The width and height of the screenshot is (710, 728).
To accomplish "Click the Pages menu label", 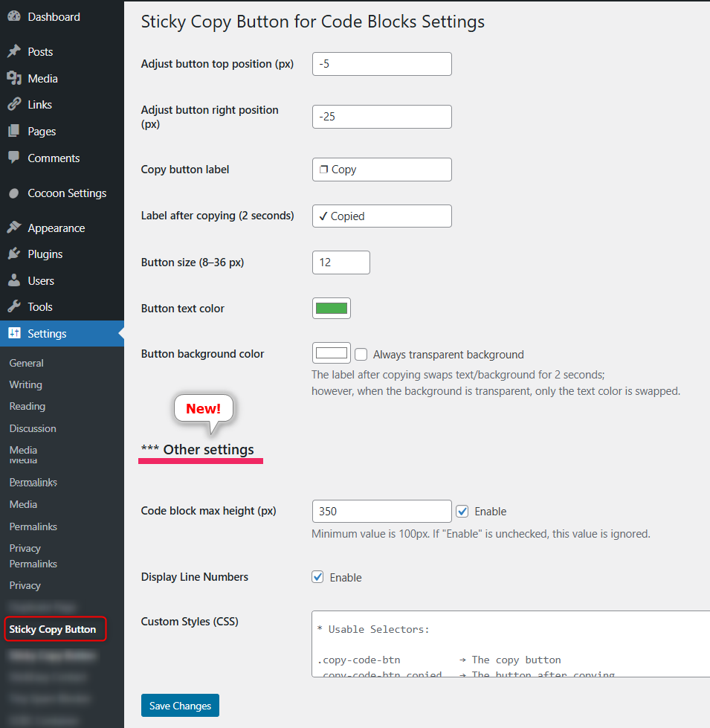I will (42, 132).
